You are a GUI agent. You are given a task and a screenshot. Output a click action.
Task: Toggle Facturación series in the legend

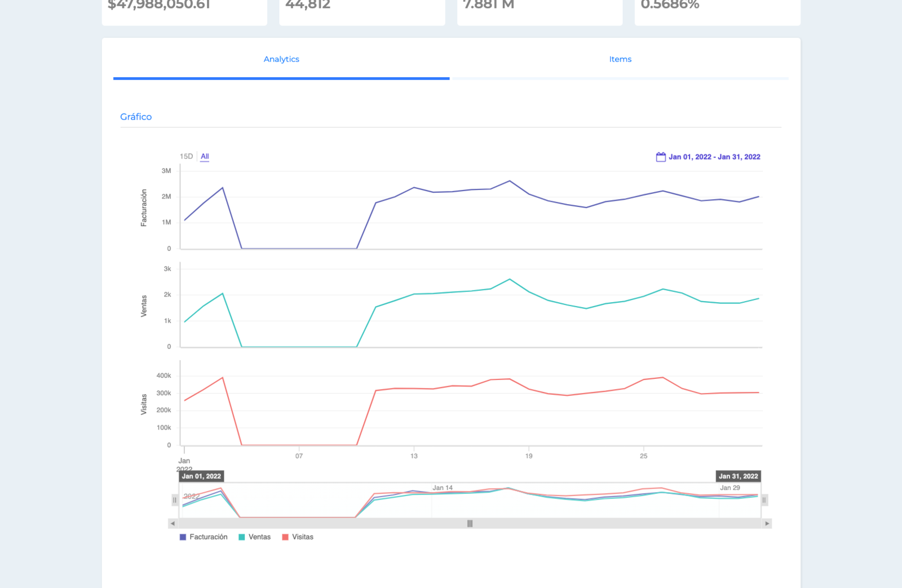[204, 537]
